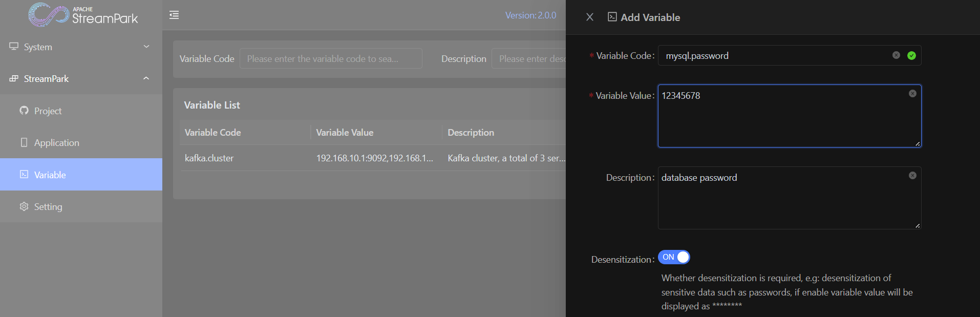Click the Apache StreamPark logo
The height and width of the screenshot is (317, 980).
[x=83, y=15]
